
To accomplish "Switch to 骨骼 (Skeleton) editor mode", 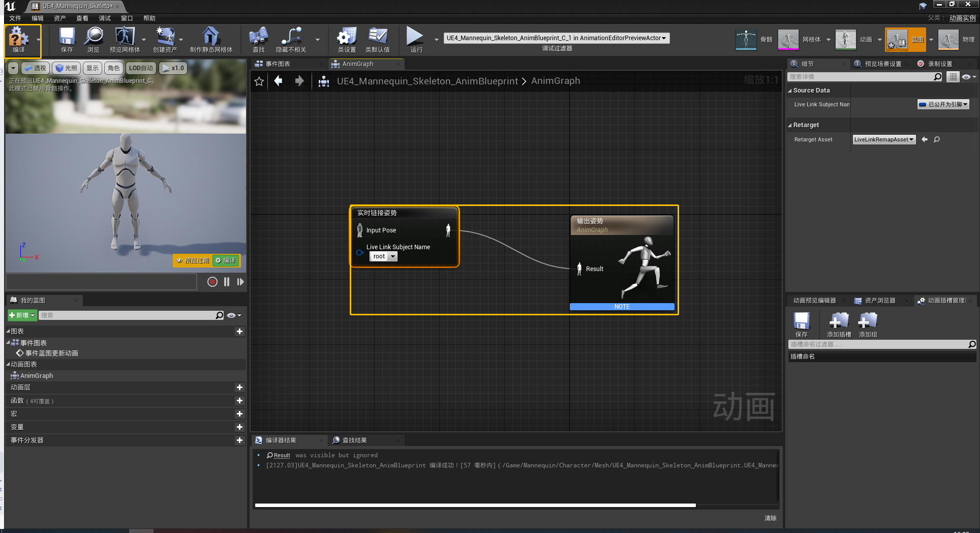I will click(x=746, y=39).
